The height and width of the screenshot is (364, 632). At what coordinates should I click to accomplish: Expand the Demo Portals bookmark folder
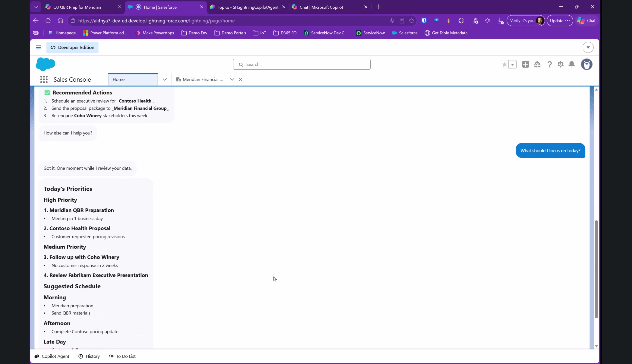pyautogui.click(x=230, y=33)
